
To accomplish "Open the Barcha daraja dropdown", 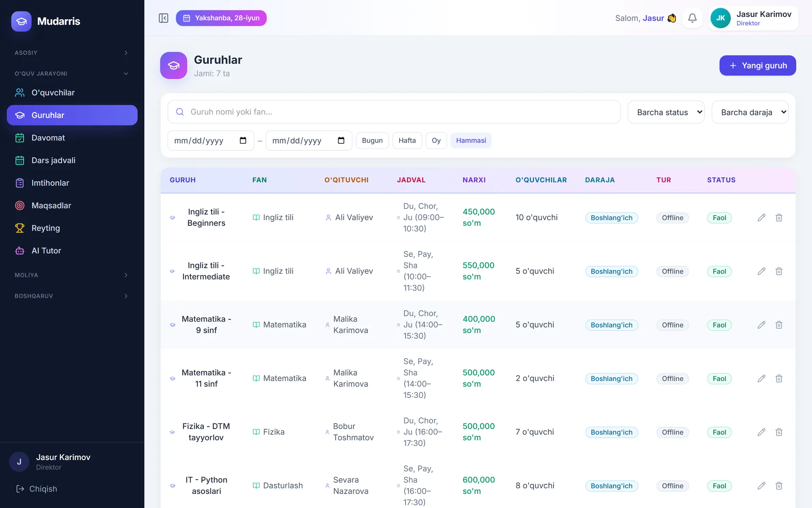I will [x=750, y=112].
